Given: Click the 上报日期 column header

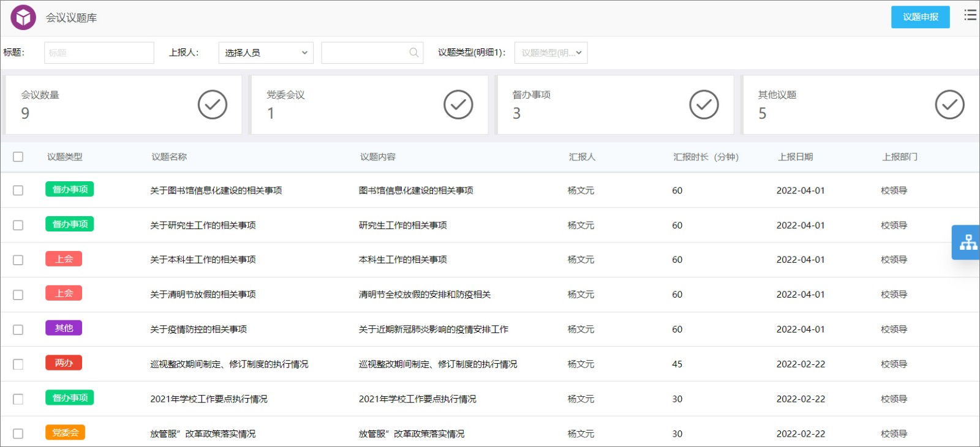Looking at the screenshot, I should pos(795,157).
